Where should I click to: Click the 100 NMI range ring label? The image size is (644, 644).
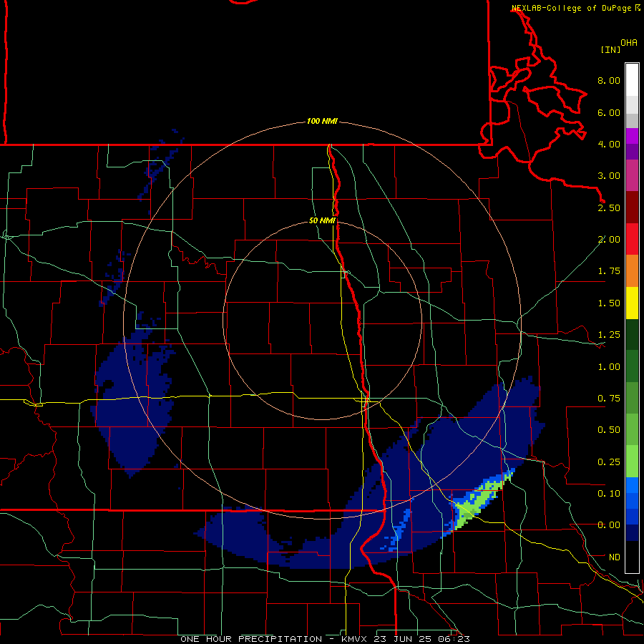322,121
